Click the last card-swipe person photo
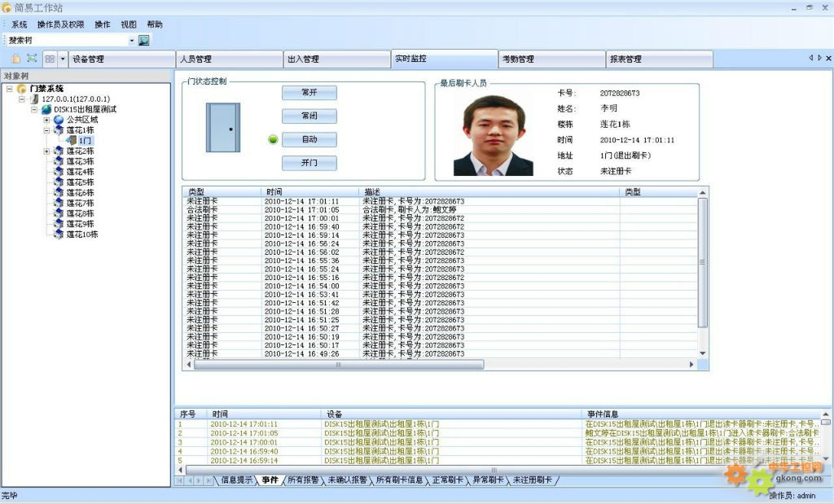This screenshot has height=504, width=834. 493,135
